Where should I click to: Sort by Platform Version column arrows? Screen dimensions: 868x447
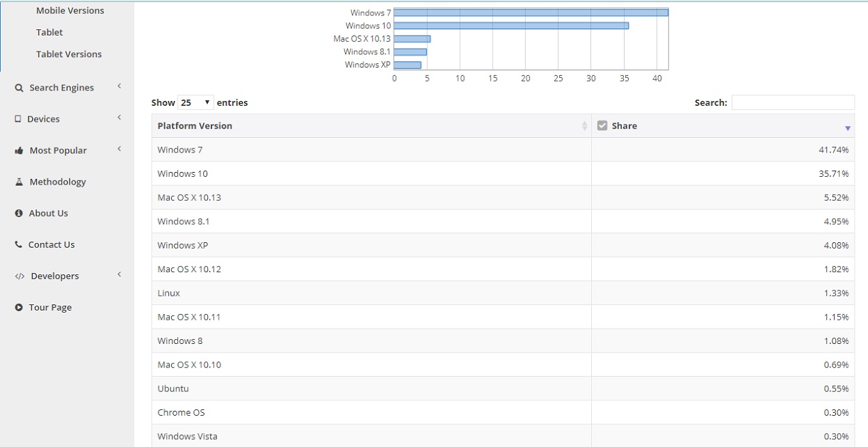coord(584,126)
